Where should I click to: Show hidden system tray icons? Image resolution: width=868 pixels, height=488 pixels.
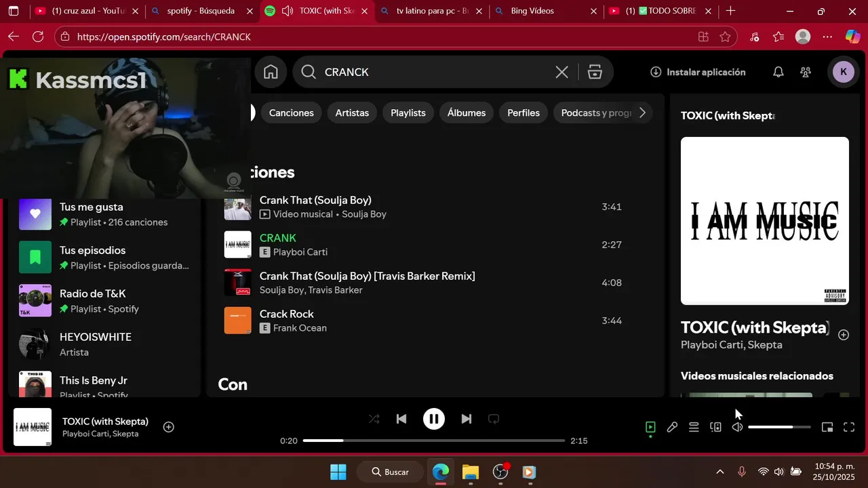point(720,472)
